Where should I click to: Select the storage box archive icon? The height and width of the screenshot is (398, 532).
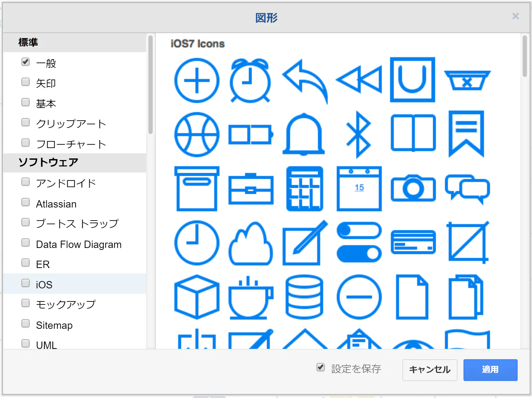point(197,189)
